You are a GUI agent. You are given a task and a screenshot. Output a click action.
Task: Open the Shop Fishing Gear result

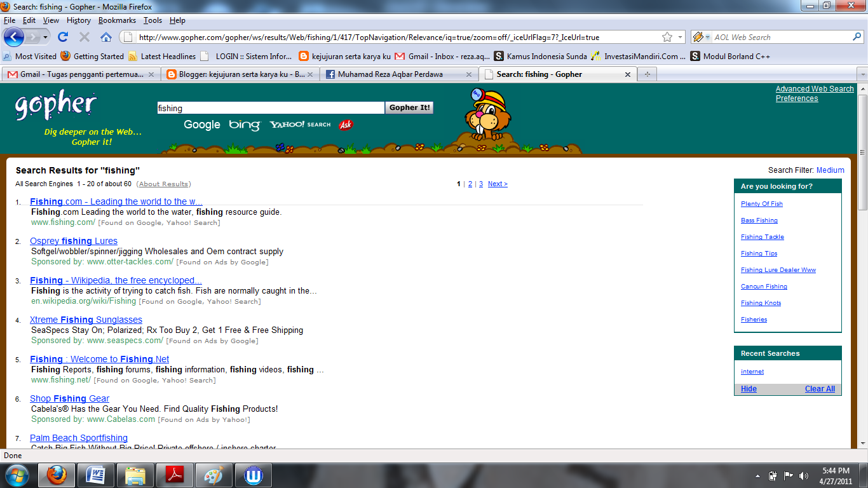(70, 398)
